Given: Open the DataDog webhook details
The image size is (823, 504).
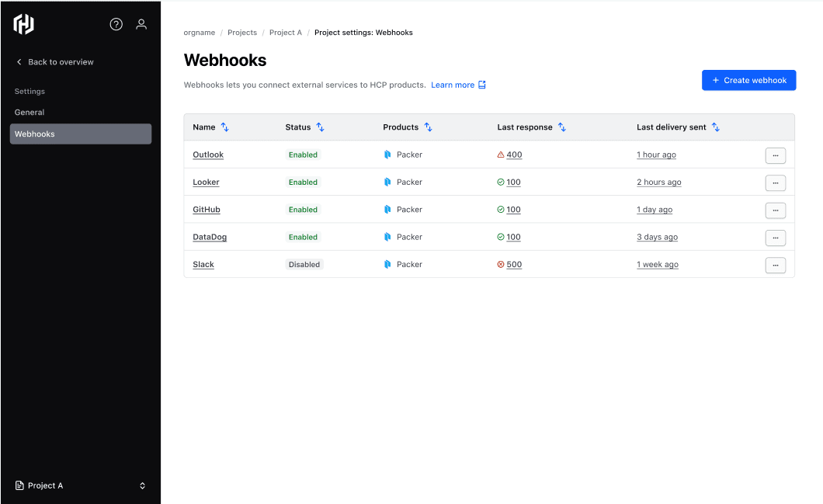Looking at the screenshot, I should point(210,237).
